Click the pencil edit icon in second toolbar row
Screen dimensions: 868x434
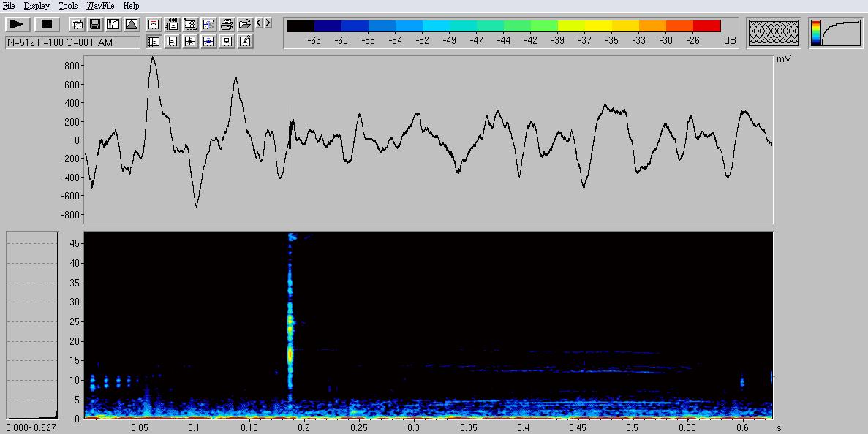[x=245, y=42]
